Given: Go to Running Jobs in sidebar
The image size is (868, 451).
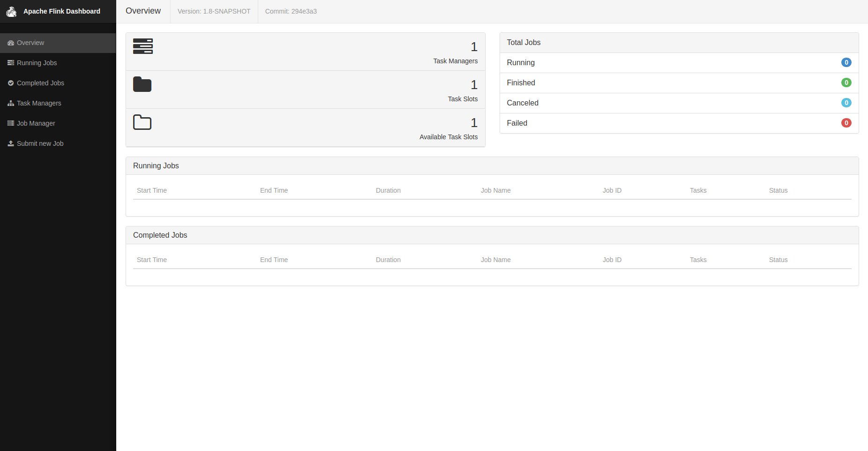Looking at the screenshot, I should coord(58,63).
